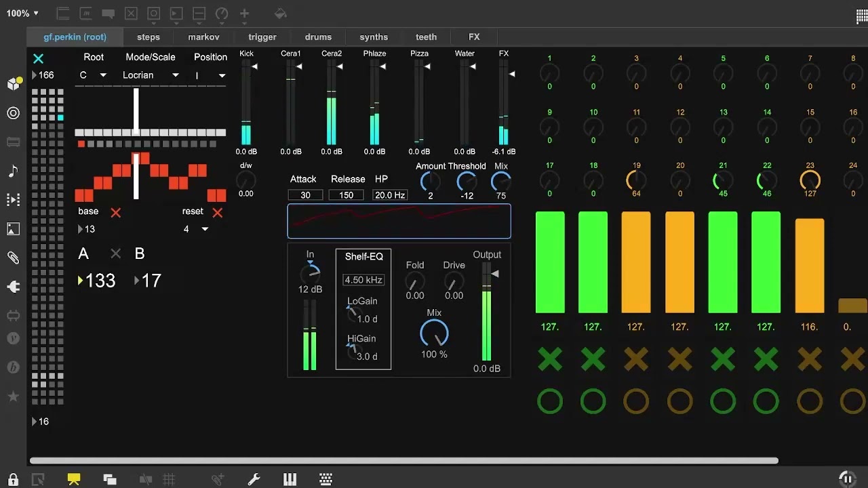
Task: Toggle the yellow presentation mode icon
Action: click(74, 479)
